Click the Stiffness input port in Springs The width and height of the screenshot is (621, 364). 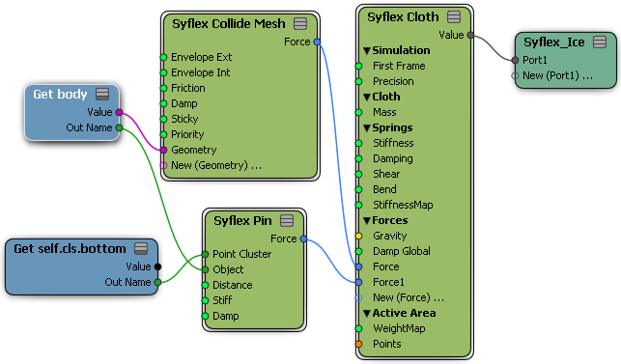(x=359, y=144)
